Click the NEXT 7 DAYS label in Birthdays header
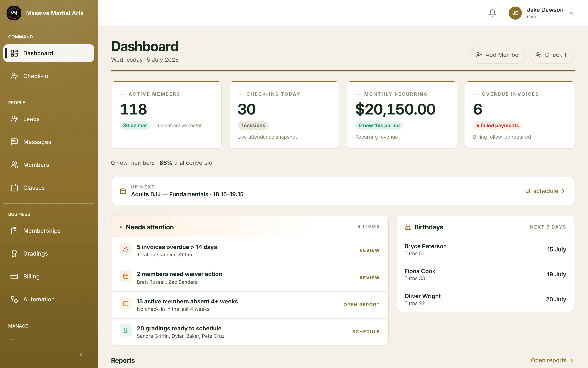The image size is (588, 368). [x=548, y=227]
